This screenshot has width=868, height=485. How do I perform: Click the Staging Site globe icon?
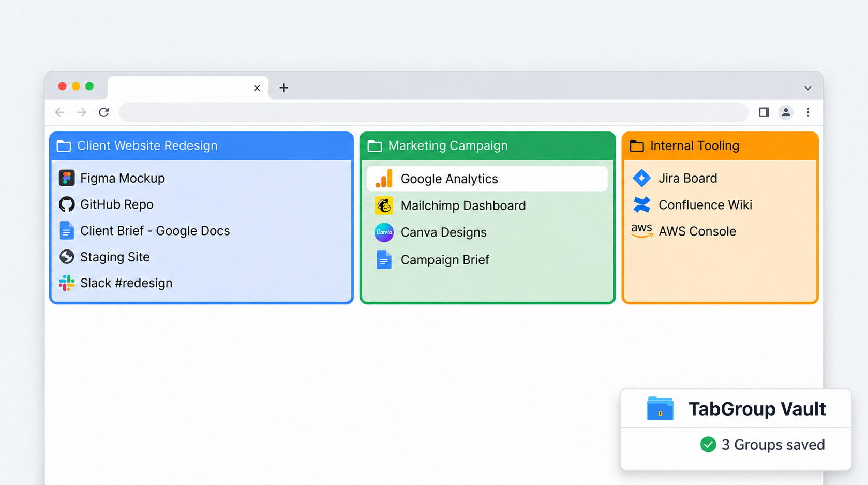click(x=67, y=257)
